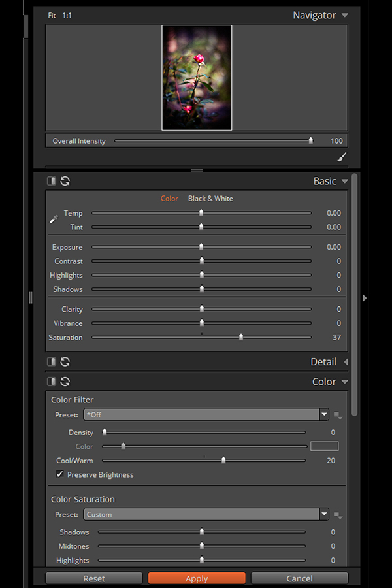Click the Vibrance slider handle
This screenshot has width=392, height=588.
point(202,323)
